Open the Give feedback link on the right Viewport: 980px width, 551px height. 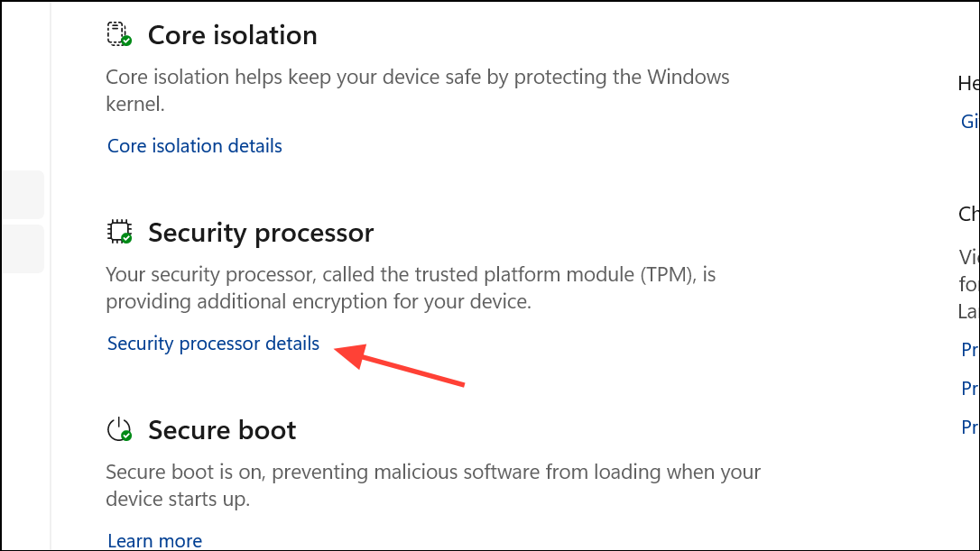pyautogui.click(x=970, y=121)
